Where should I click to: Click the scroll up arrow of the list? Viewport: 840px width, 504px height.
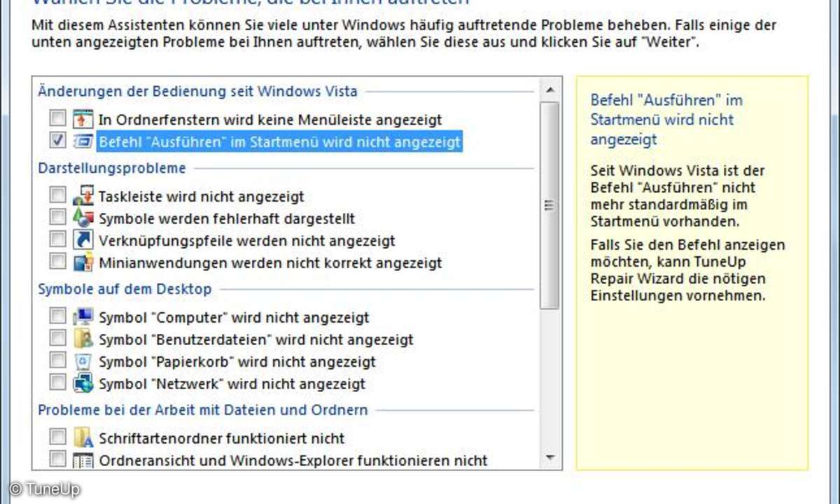click(x=550, y=89)
